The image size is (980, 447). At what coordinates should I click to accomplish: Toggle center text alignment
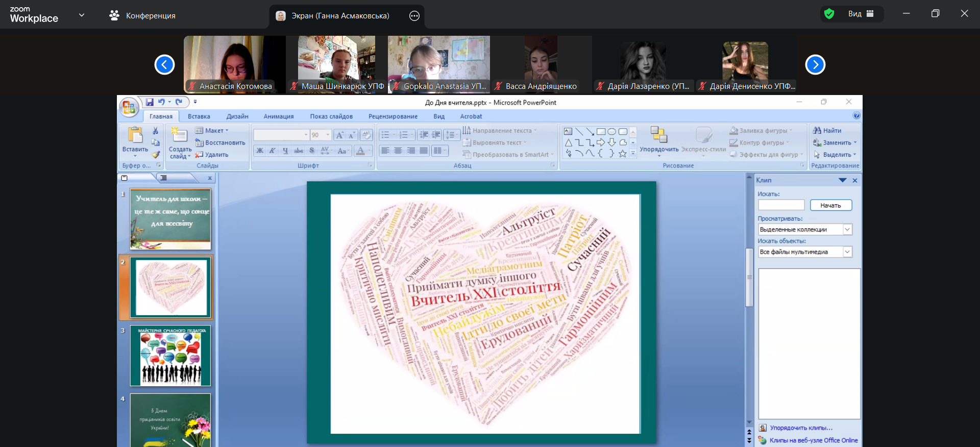398,151
